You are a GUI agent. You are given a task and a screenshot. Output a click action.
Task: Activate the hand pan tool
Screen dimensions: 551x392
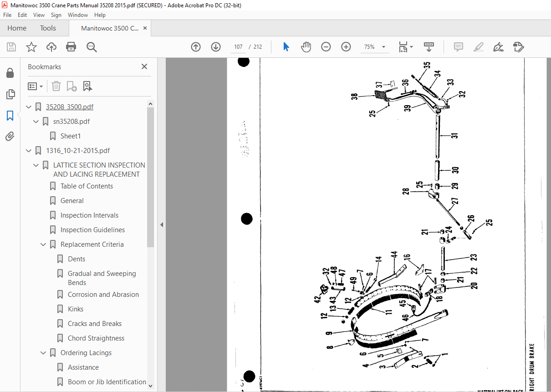(x=306, y=47)
